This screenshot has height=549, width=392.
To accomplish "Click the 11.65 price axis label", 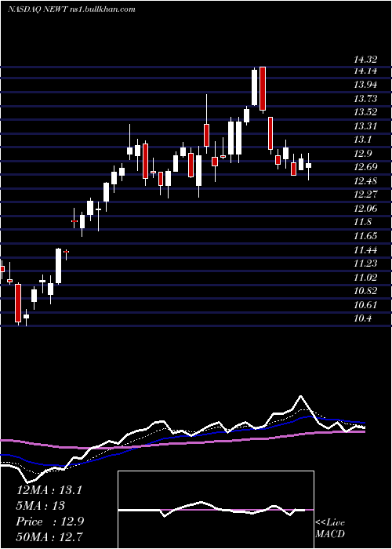I will coord(366,236).
